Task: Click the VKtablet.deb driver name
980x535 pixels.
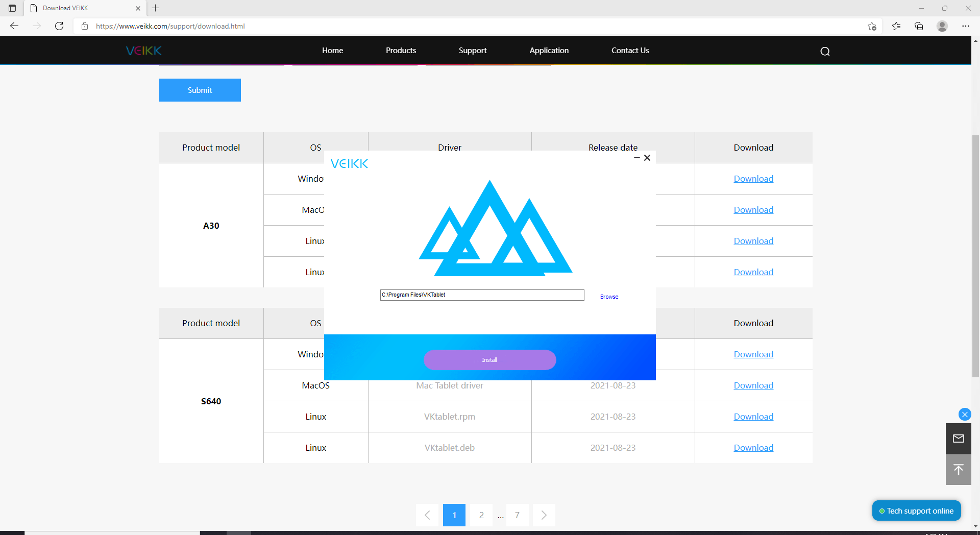Action: point(450,448)
